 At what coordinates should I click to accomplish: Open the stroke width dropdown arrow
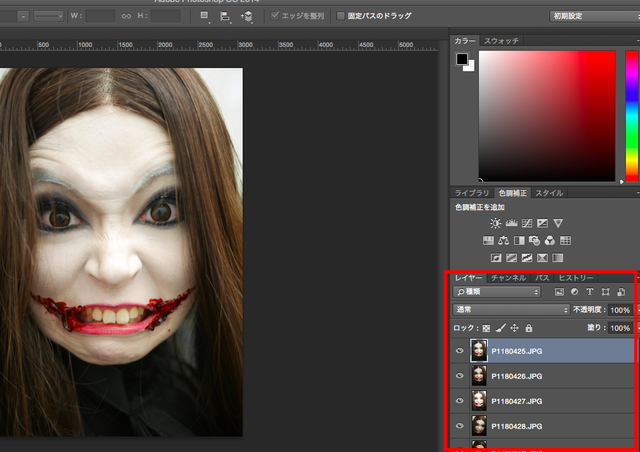(23, 16)
